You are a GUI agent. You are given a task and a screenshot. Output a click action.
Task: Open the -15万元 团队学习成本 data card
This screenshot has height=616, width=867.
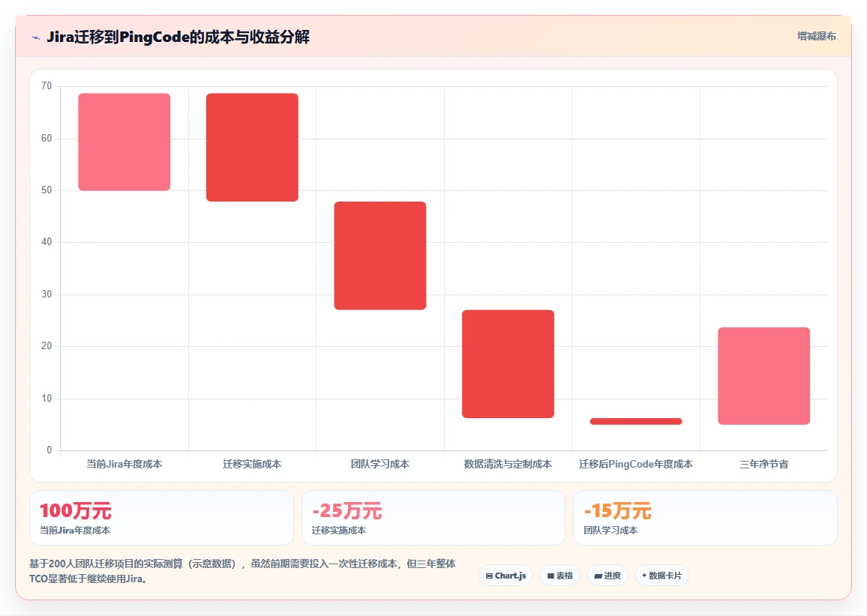(x=705, y=518)
